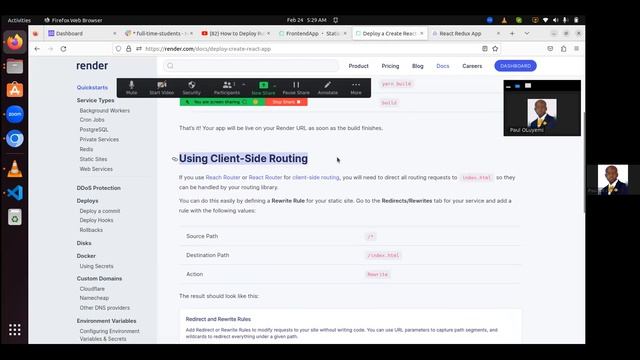Open Web Services docs page
Screen dimensions: 640x360
(x=96, y=169)
